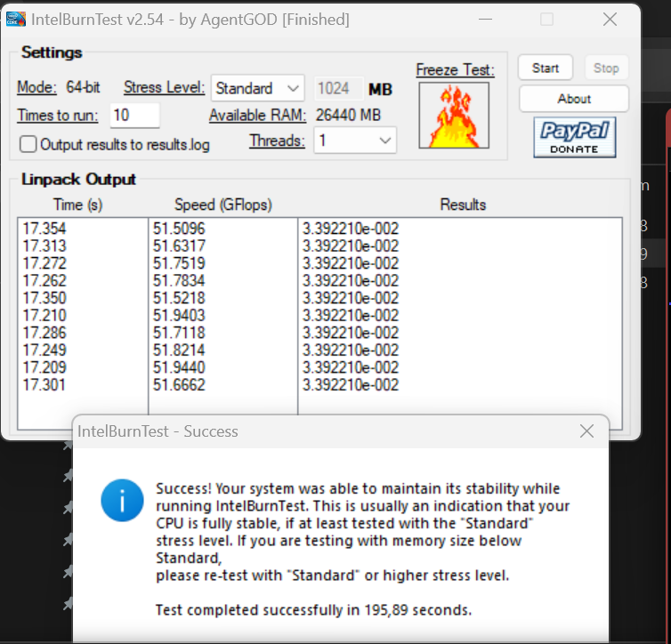
Task: Click the PayPal Donate image button
Action: 575,137
